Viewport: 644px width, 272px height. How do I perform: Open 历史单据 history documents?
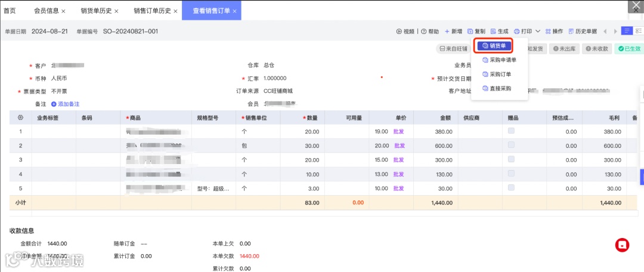pos(583,31)
